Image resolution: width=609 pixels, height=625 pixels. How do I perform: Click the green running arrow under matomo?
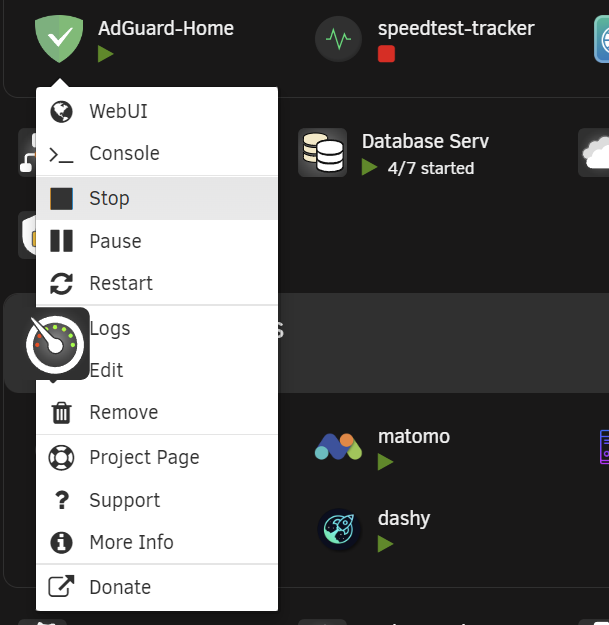385,462
